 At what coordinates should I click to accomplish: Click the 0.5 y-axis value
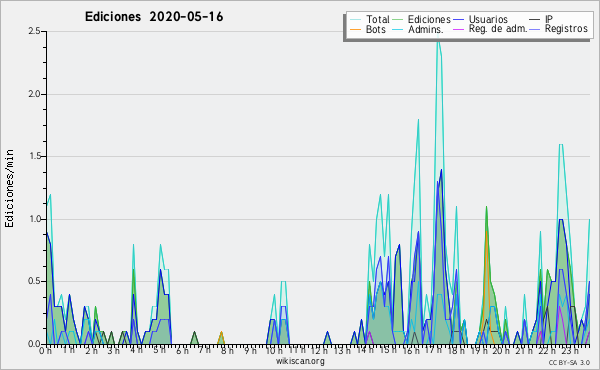point(34,281)
